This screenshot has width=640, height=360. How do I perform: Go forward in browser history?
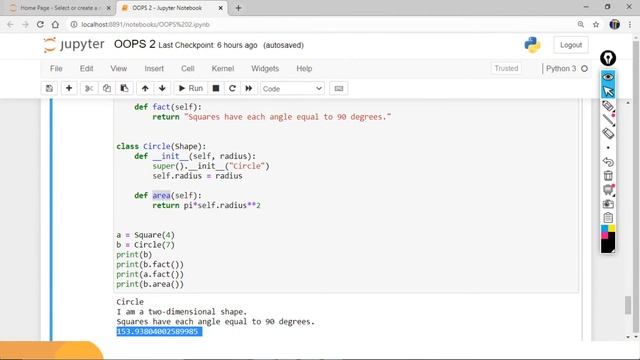coord(25,24)
